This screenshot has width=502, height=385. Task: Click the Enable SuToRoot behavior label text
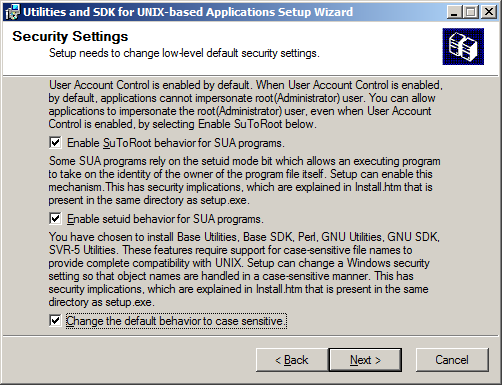pyautogui.click(x=176, y=143)
